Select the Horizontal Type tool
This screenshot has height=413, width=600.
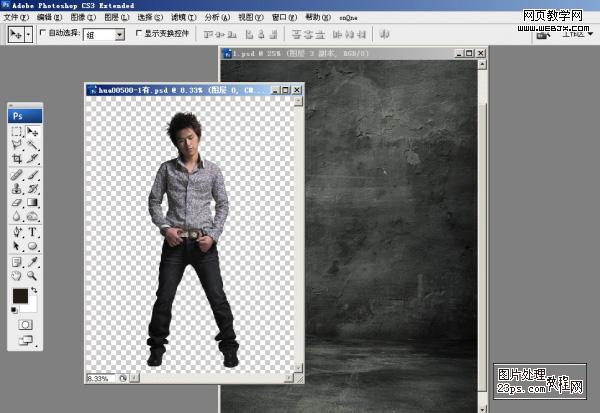[x=33, y=230]
